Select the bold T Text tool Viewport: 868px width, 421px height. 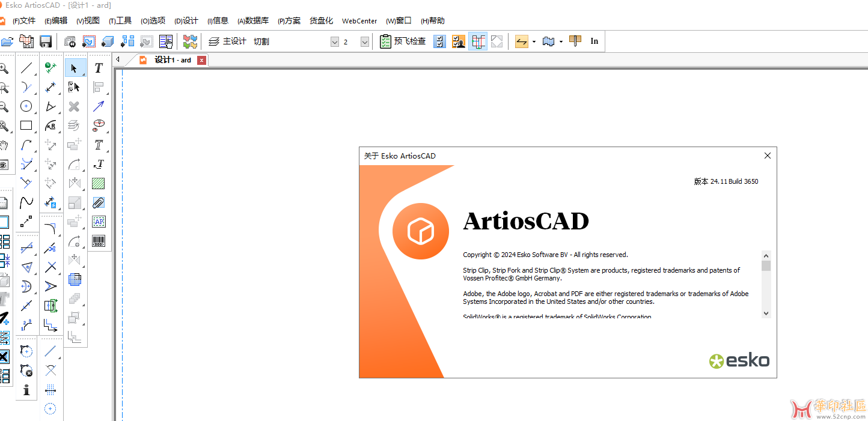(99, 68)
